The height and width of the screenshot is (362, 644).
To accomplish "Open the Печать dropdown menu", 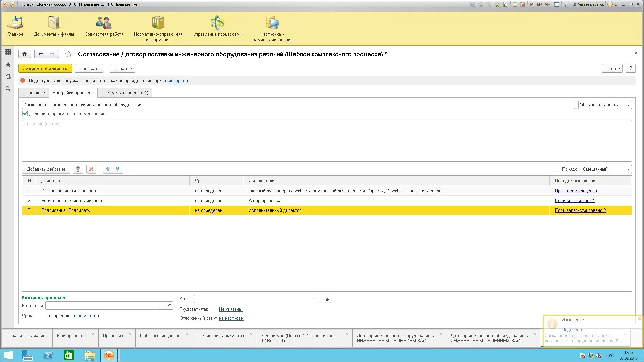I will [x=122, y=69].
